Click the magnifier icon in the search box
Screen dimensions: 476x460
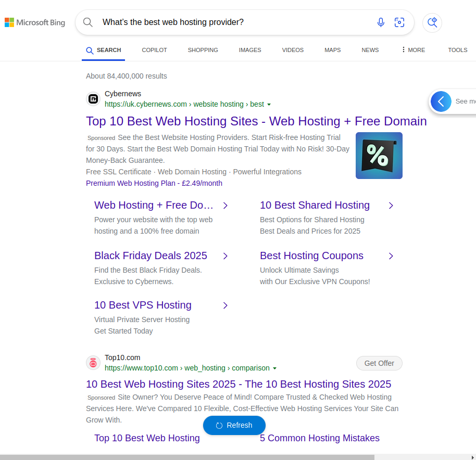coord(87,22)
